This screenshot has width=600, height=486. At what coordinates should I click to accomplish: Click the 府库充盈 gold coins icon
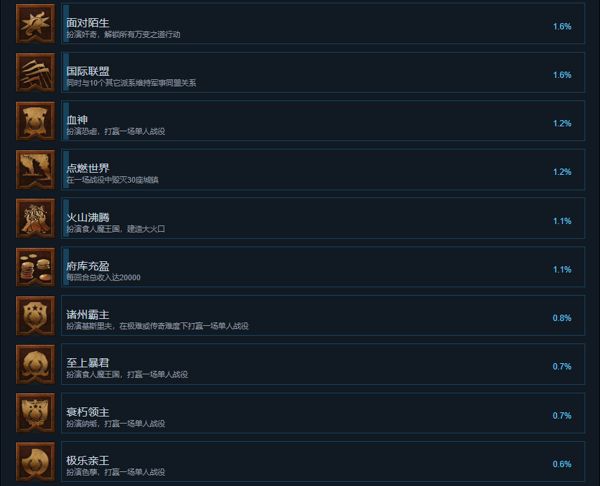[x=36, y=267]
